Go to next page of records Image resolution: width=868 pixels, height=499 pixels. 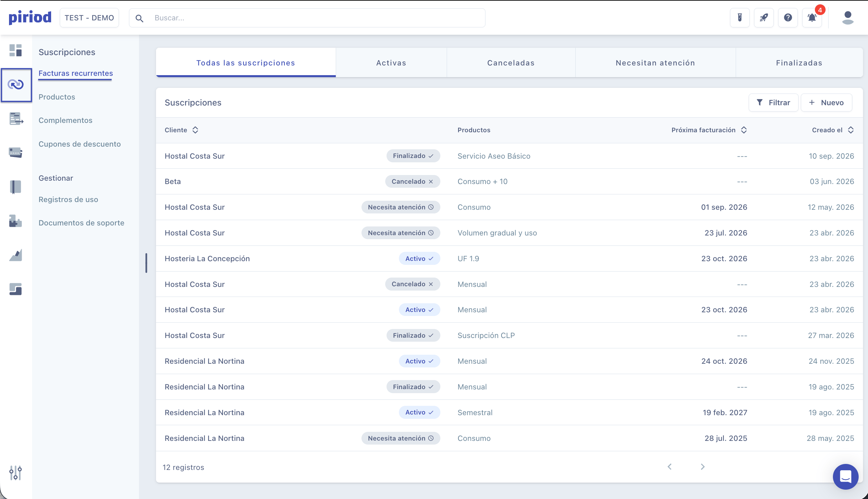[x=703, y=467]
